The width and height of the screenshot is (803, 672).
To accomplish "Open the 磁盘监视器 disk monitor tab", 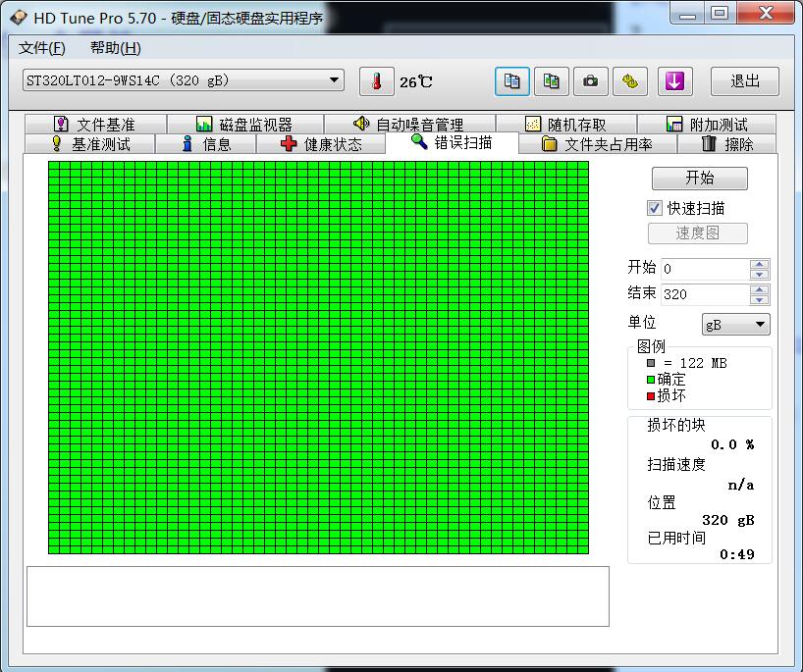I will [244, 125].
